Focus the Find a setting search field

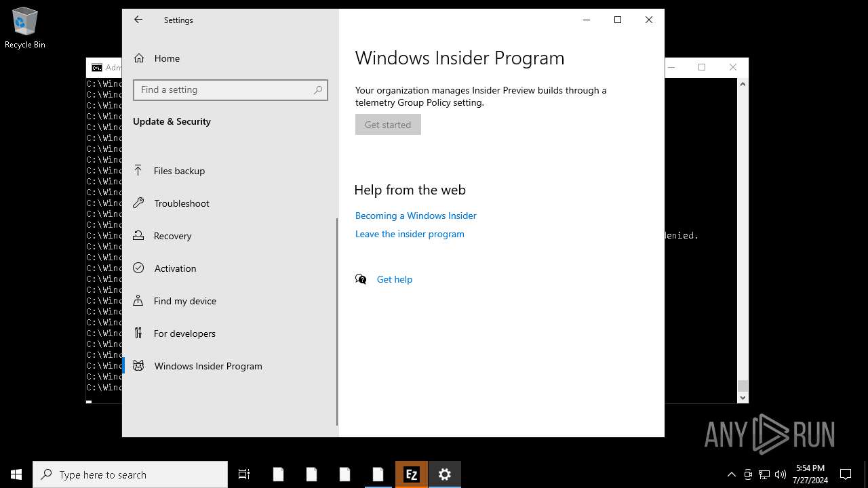(231, 89)
